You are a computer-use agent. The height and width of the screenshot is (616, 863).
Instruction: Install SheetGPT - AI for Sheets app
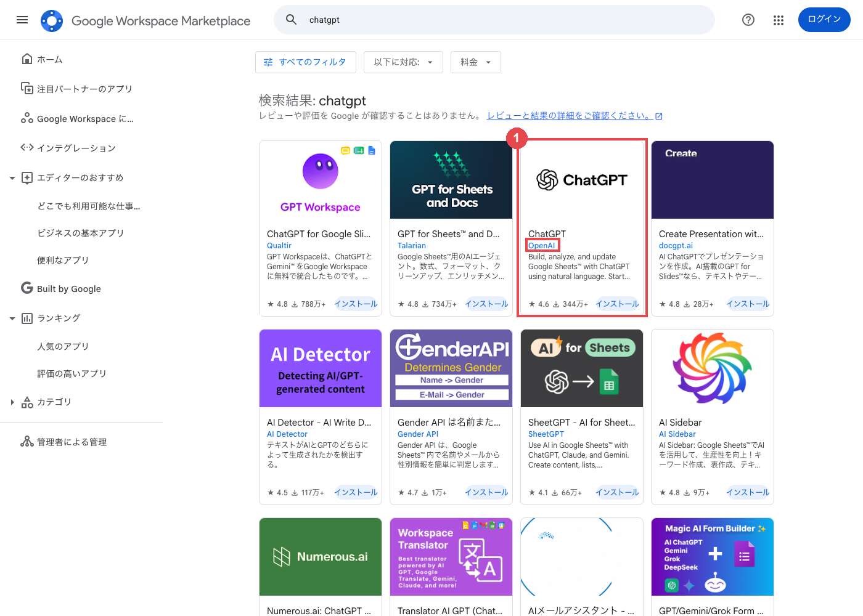pyautogui.click(x=617, y=492)
